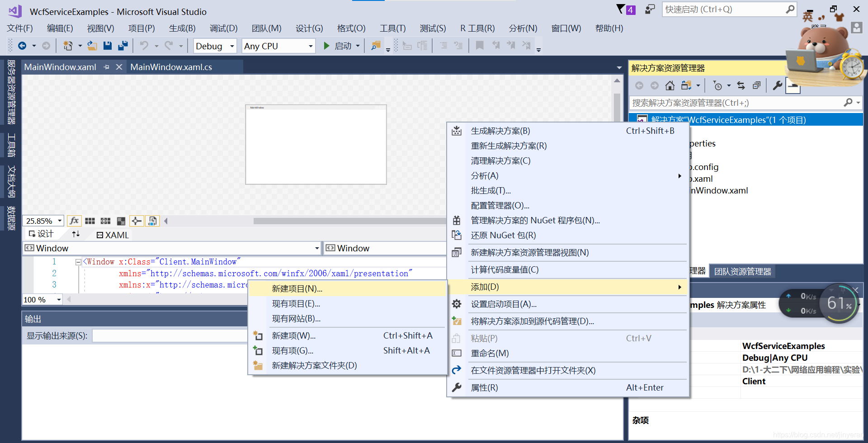Select 新建解决方案文件夹(D) from submenu
The width and height of the screenshot is (868, 443).
[348, 365]
